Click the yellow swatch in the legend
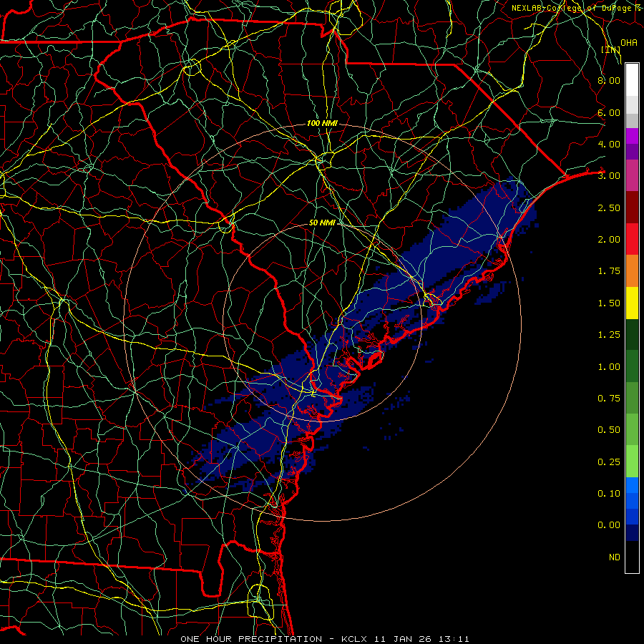The width and height of the screenshot is (644, 644). pyautogui.click(x=632, y=303)
